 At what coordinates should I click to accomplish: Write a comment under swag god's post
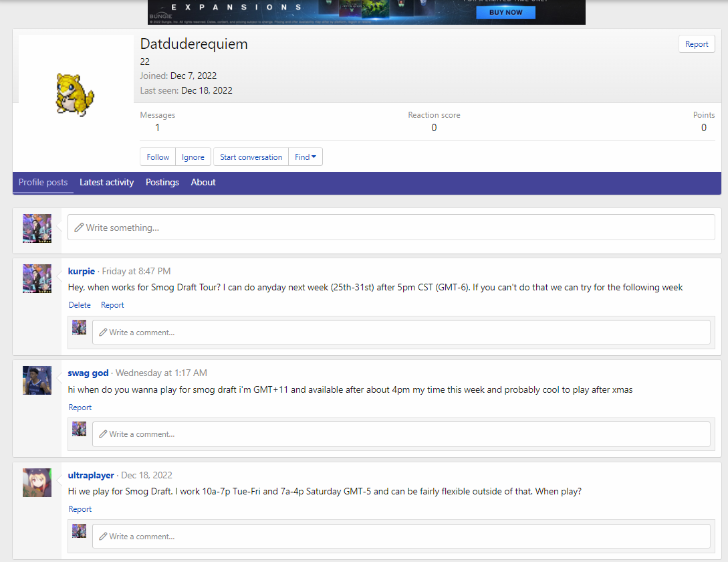coord(401,434)
